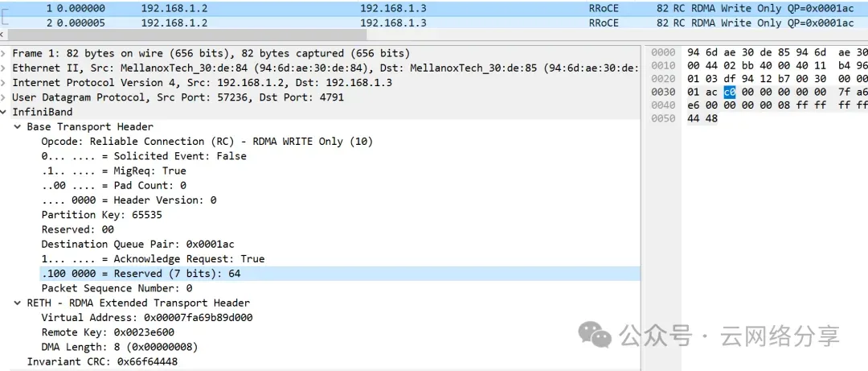Screen dimensions: 868x371
Task: Expand the User Datagram Protocol node
Action: [x=6, y=97]
